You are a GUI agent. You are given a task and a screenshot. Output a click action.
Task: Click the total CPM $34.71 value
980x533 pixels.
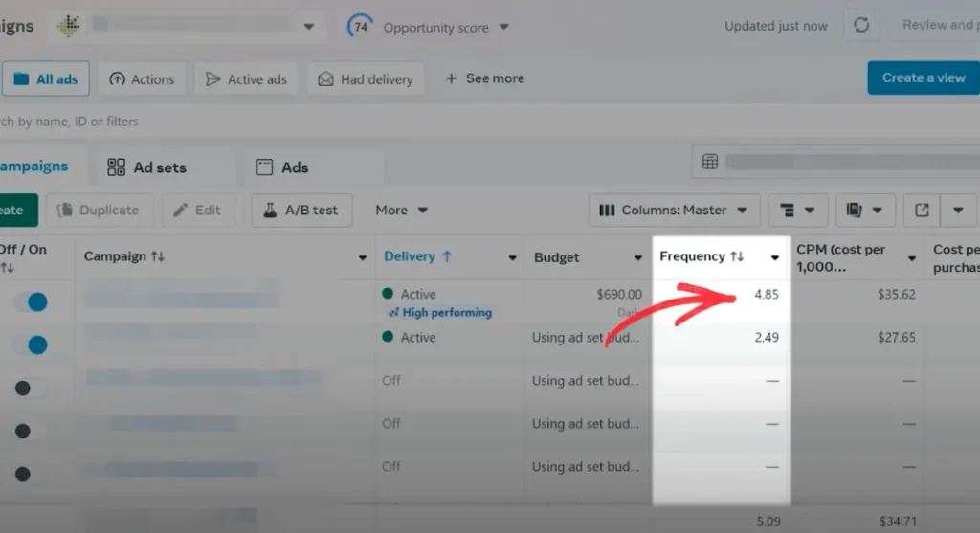898,522
